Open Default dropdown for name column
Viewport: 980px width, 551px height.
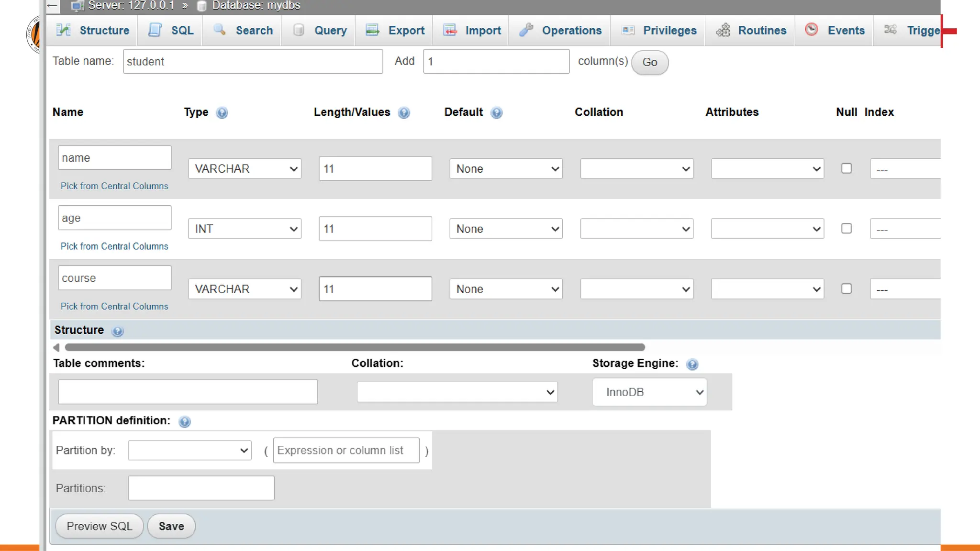pyautogui.click(x=506, y=169)
